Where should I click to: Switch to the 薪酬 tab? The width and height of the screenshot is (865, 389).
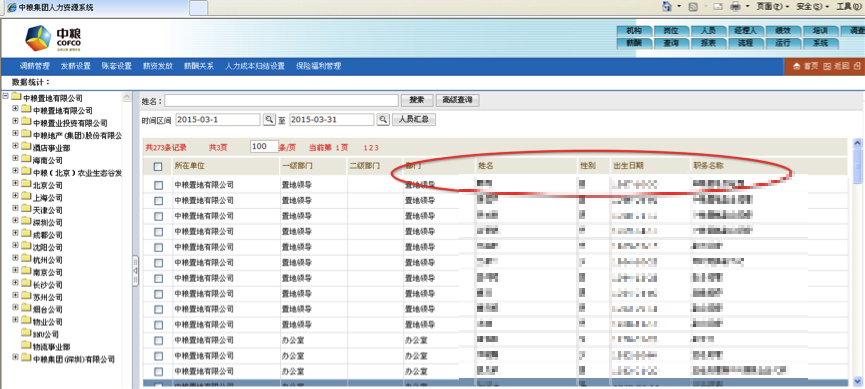[634, 43]
